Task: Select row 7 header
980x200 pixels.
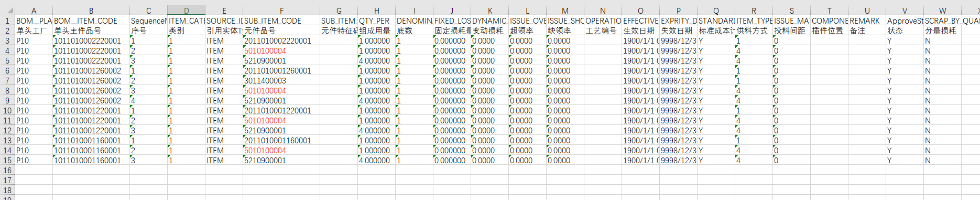Action: 7,80
